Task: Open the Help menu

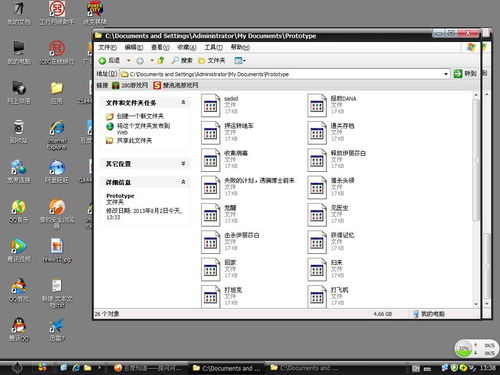Action: [x=240, y=47]
